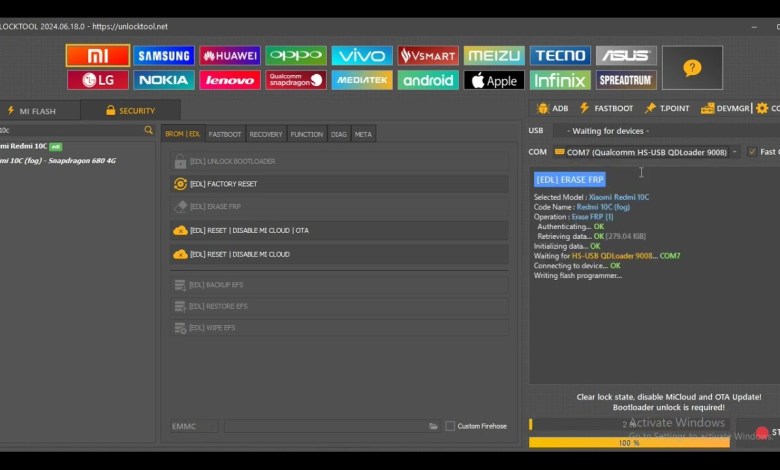Toggle the Fast Connect checkbox beside COM port
This screenshot has width=780, height=470.
[x=752, y=152]
